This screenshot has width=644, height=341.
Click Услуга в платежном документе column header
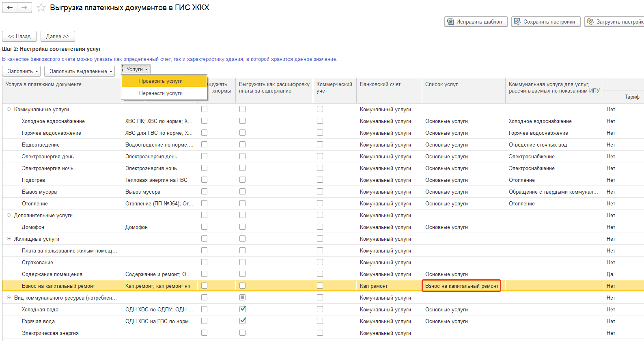[x=62, y=90]
